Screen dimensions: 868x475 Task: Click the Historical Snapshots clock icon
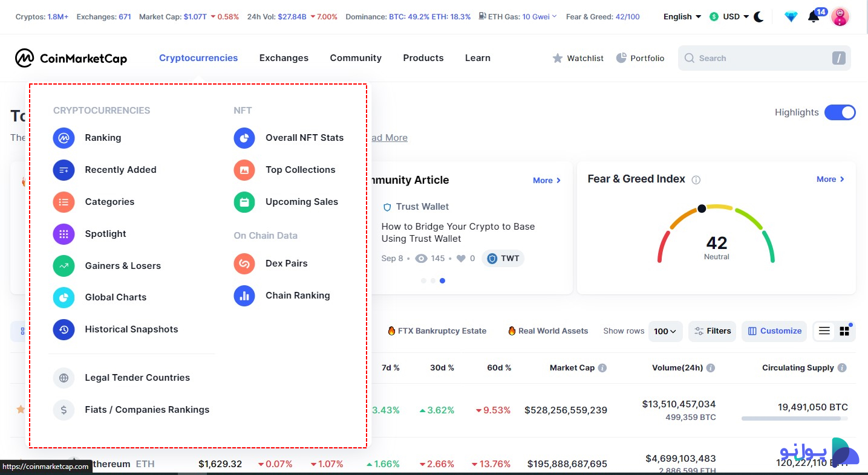(x=64, y=329)
